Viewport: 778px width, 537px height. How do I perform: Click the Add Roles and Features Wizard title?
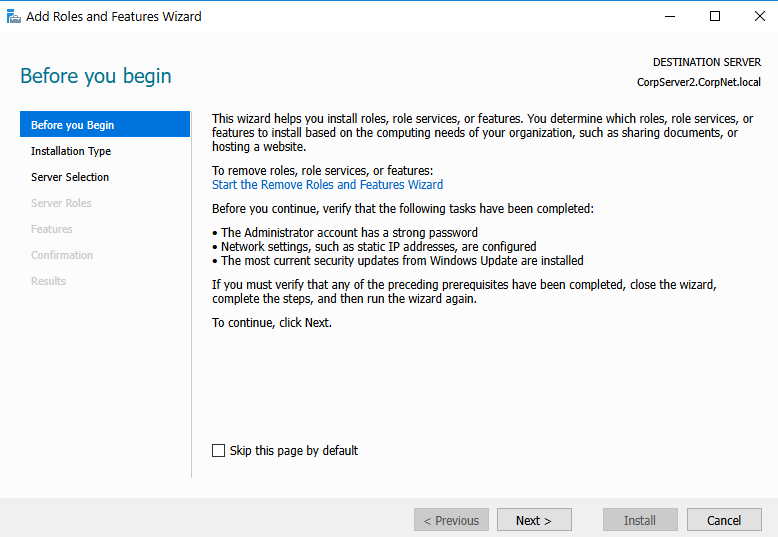coord(114,16)
